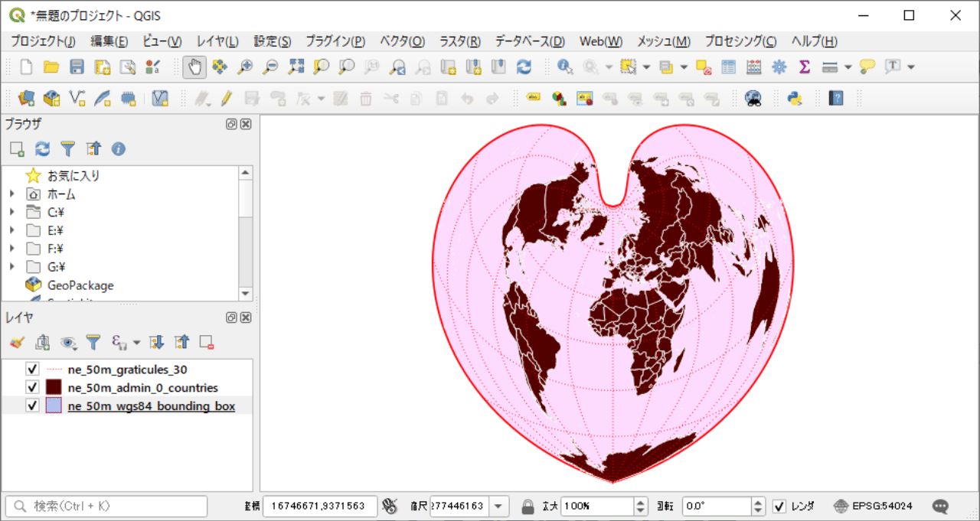Select the Pan Map hand tool
This screenshot has height=521, width=980.
(194, 67)
